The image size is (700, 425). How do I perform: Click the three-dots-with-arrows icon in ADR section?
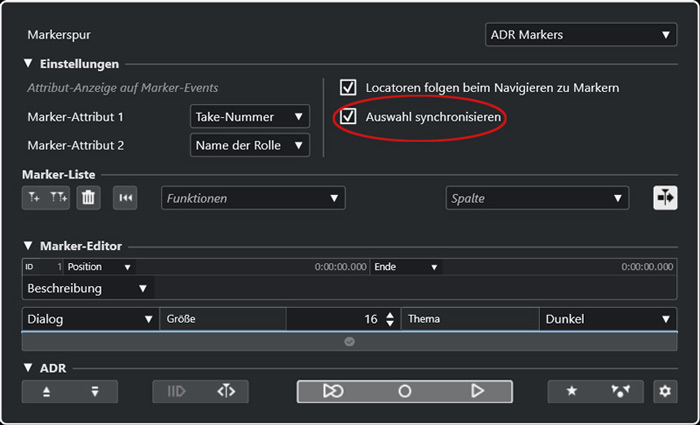tap(620, 392)
